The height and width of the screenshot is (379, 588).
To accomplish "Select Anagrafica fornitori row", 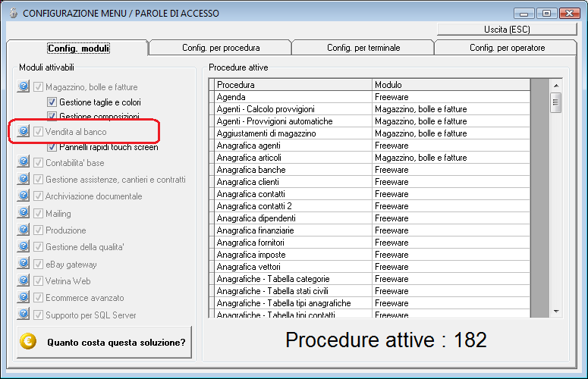I will (x=369, y=243).
